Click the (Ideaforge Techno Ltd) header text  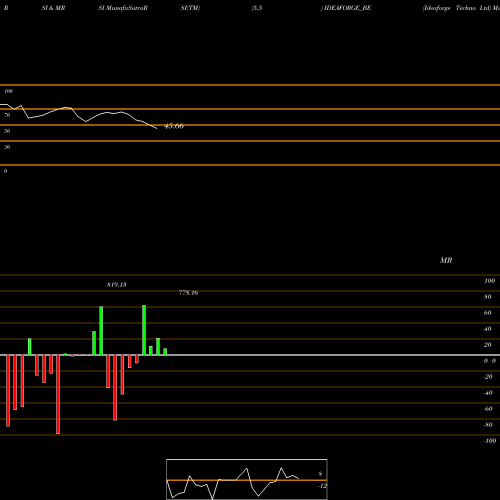click(x=456, y=8)
